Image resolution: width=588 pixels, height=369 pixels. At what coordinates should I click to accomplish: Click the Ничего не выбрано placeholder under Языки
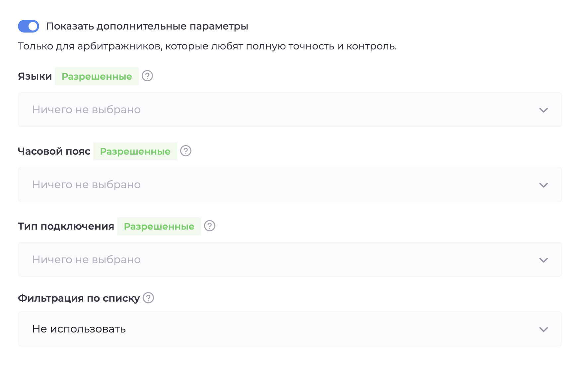[x=86, y=110]
